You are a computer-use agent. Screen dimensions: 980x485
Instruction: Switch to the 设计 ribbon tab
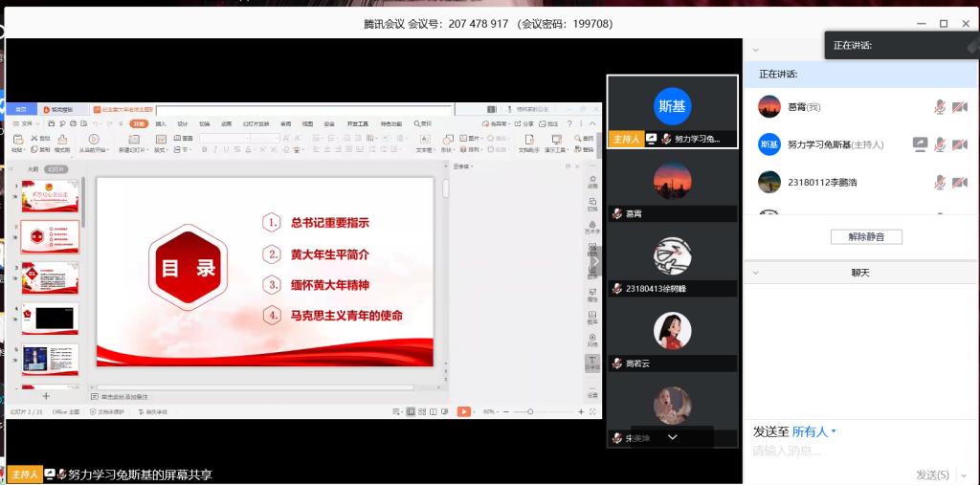182,123
